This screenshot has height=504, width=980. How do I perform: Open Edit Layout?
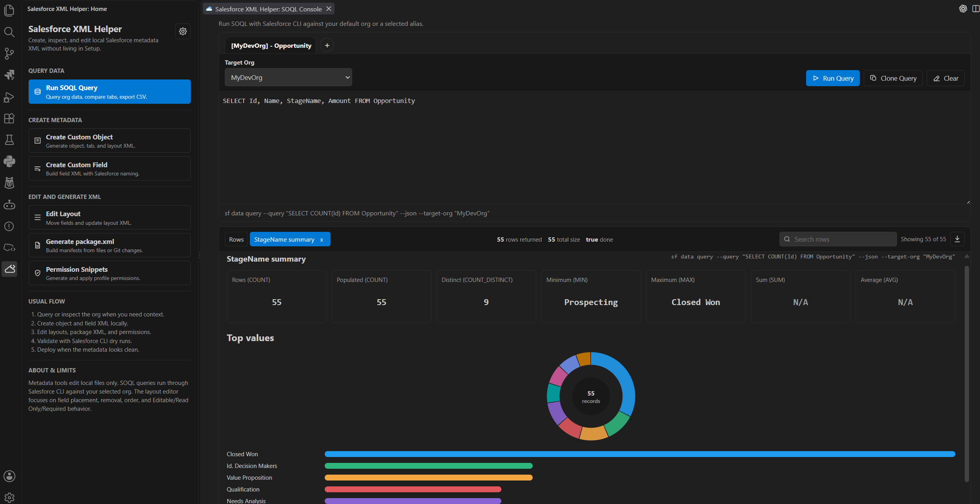pos(110,218)
